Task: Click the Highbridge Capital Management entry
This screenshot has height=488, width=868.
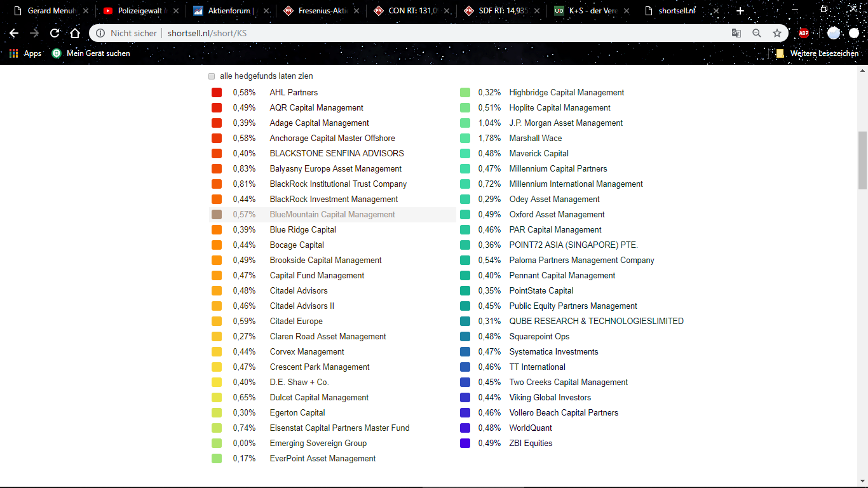Action: pos(567,92)
